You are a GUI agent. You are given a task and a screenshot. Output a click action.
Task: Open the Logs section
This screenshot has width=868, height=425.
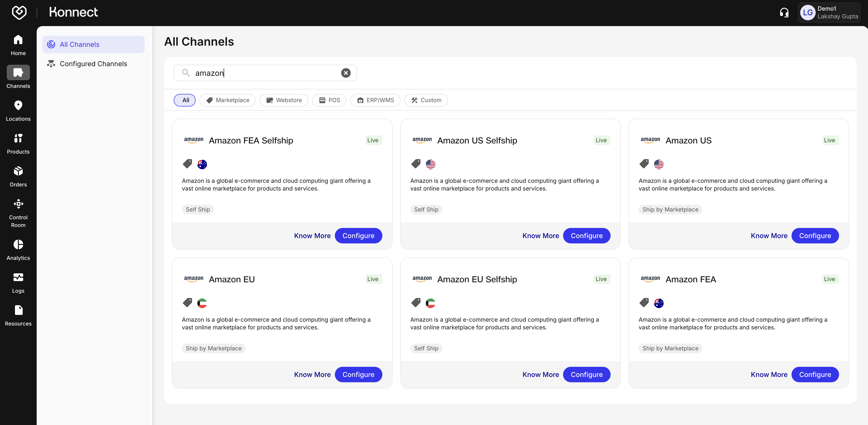pyautogui.click(x=18, y=282)
